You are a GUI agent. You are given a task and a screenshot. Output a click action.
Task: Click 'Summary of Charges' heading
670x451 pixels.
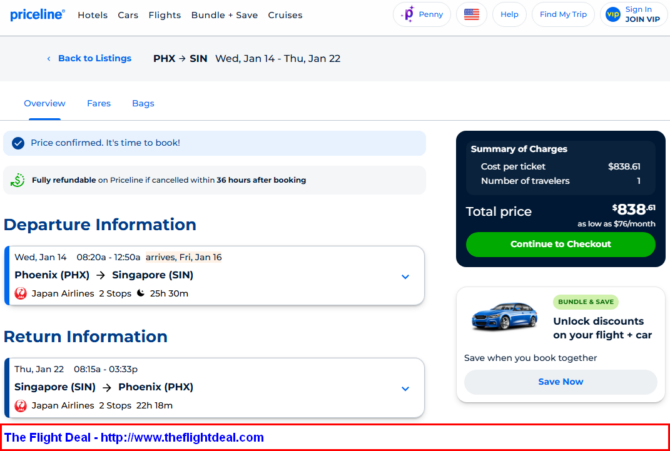(x=519, y=149)
